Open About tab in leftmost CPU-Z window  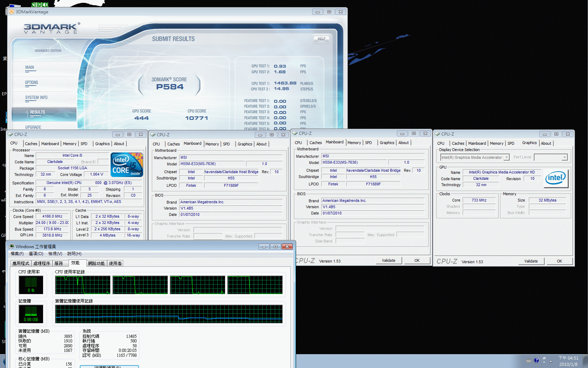click(119, 144)
